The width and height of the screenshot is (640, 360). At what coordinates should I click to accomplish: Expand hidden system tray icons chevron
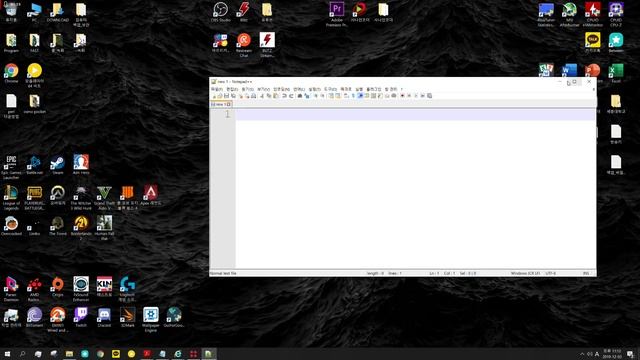tap(582, 354)
